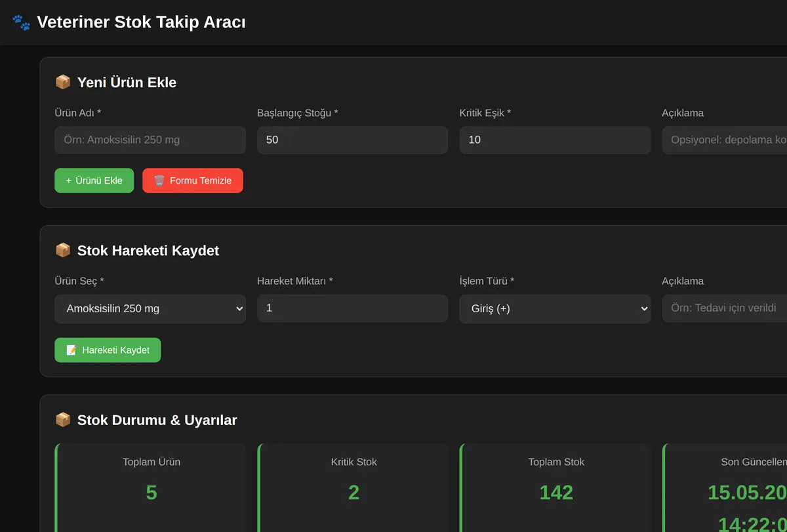Focus the Açıklama field in Stok Hareketi Kaydet

724,308
